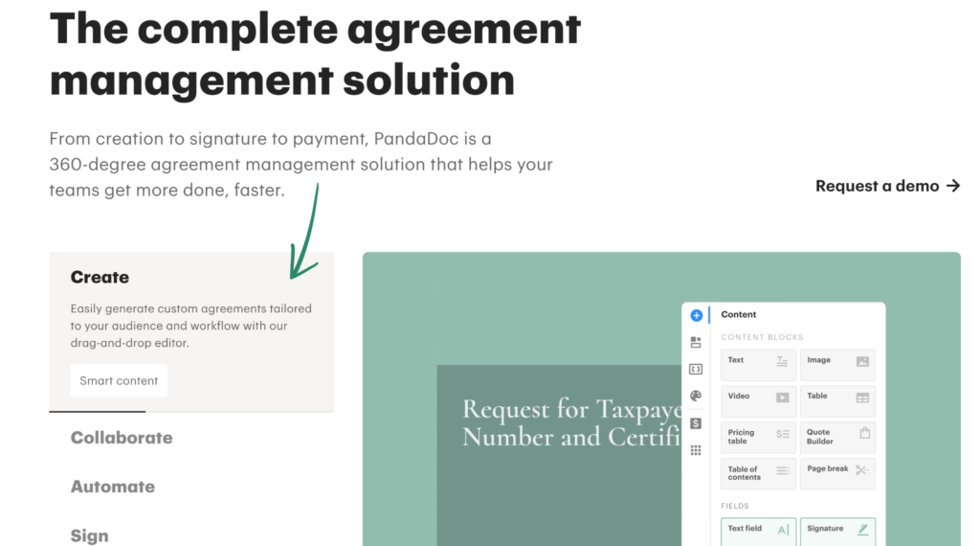Viewport: 980px width, 546px height.
Task: Click the blue plus Content icon
Action: tap(697, 315)
